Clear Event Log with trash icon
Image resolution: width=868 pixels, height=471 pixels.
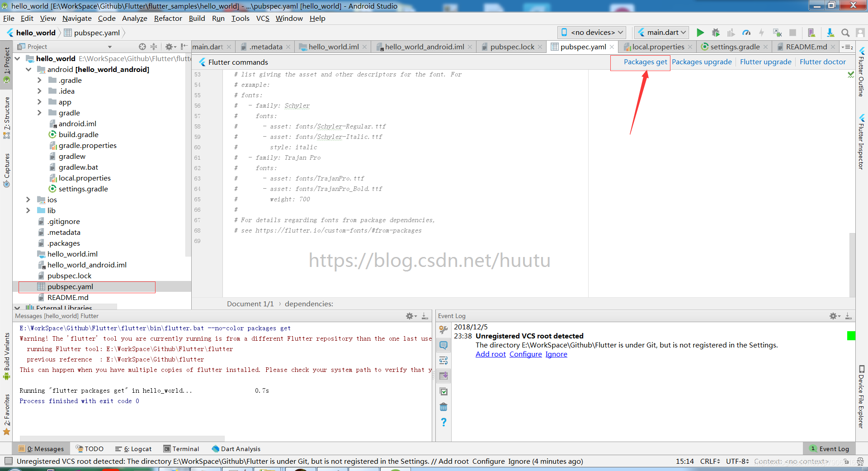pos(443,407)
